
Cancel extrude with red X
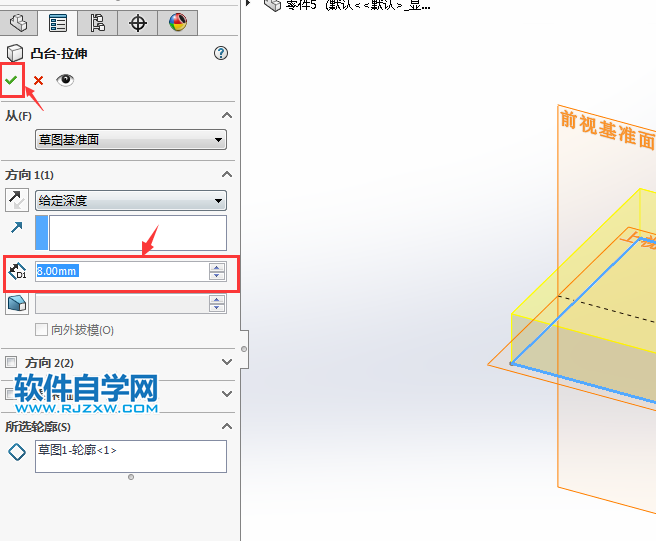(x=38, y=80)
